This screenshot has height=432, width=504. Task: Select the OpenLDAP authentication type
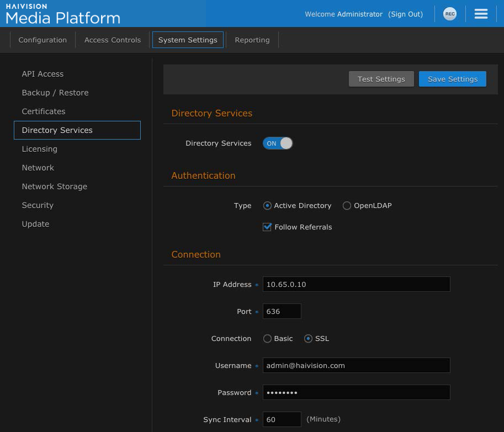[x=347, y=205]
